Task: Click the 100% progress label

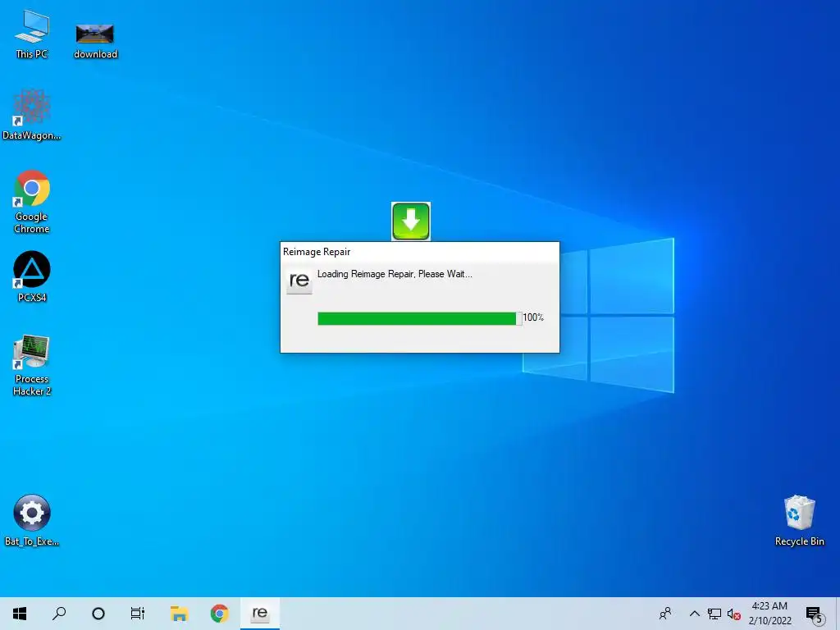Action: point(533,317)
